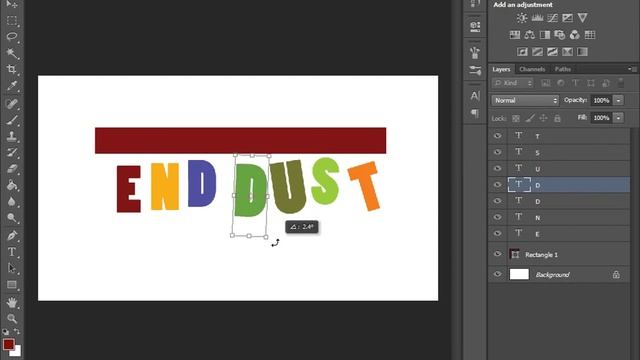The height and width of the screenshot is (360, 640).
Task: Toggle filter for shape layers
Action: [x=591, y=83]
